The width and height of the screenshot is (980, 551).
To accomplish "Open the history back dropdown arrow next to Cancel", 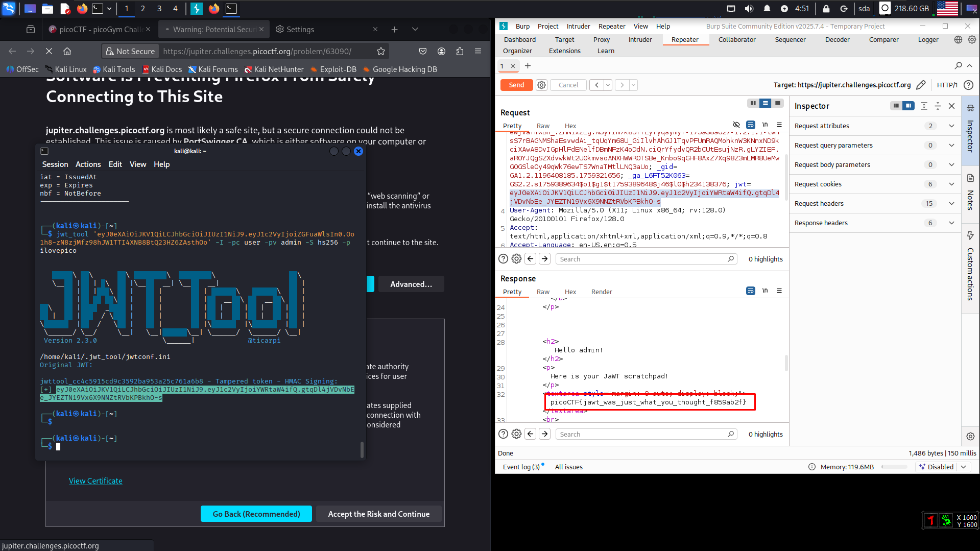I will (x=608, y=85).
